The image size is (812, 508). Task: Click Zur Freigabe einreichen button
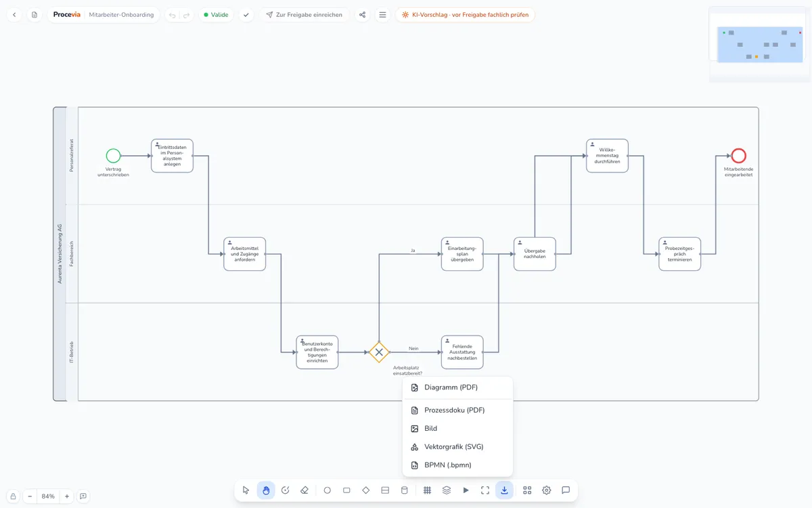[304, 15]
